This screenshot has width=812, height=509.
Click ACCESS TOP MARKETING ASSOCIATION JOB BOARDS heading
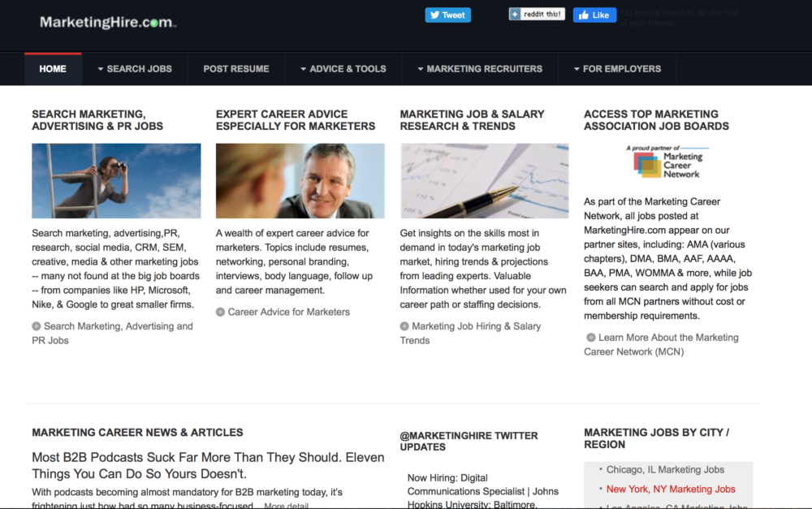[657, 120]
